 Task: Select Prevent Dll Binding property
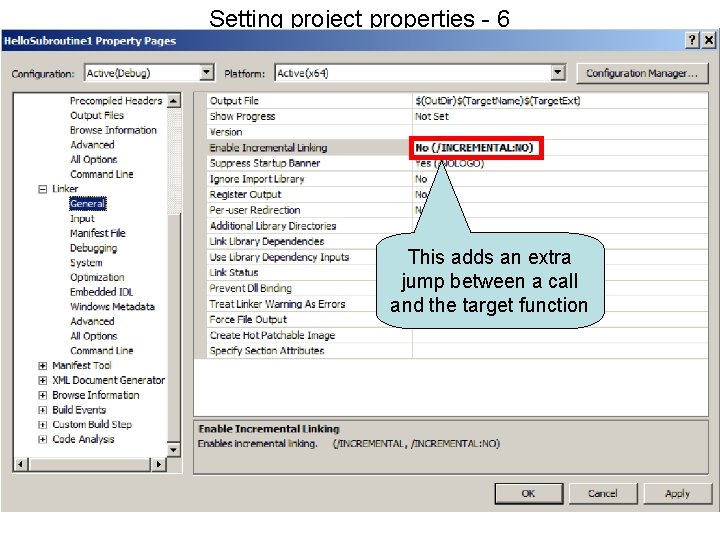[x=458, y=288]
